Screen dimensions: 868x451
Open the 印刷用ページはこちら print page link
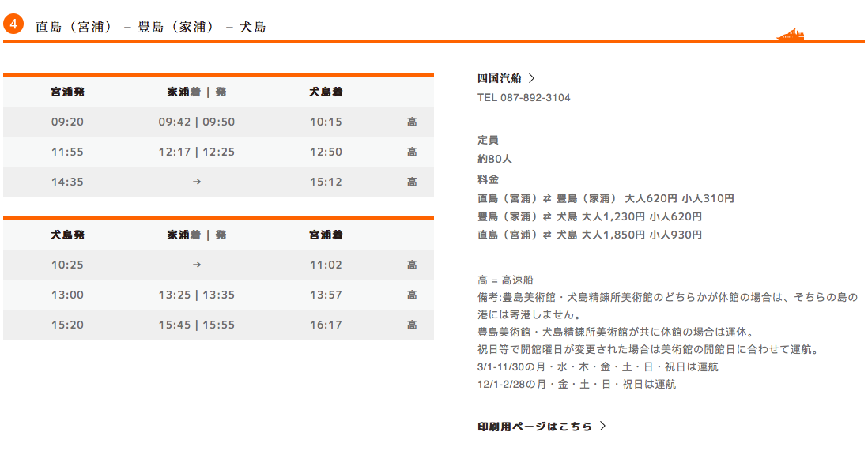pos(534,427)
